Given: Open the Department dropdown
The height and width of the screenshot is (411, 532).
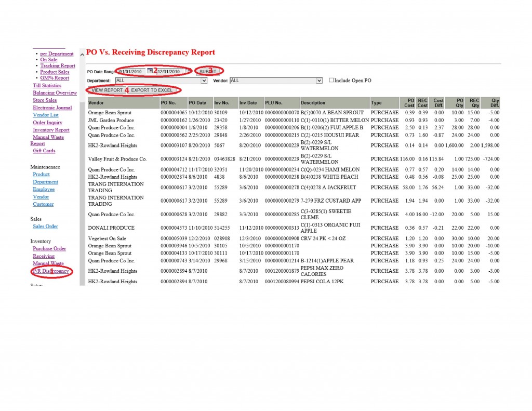Looking at the screenshot, I should (204, 81).
